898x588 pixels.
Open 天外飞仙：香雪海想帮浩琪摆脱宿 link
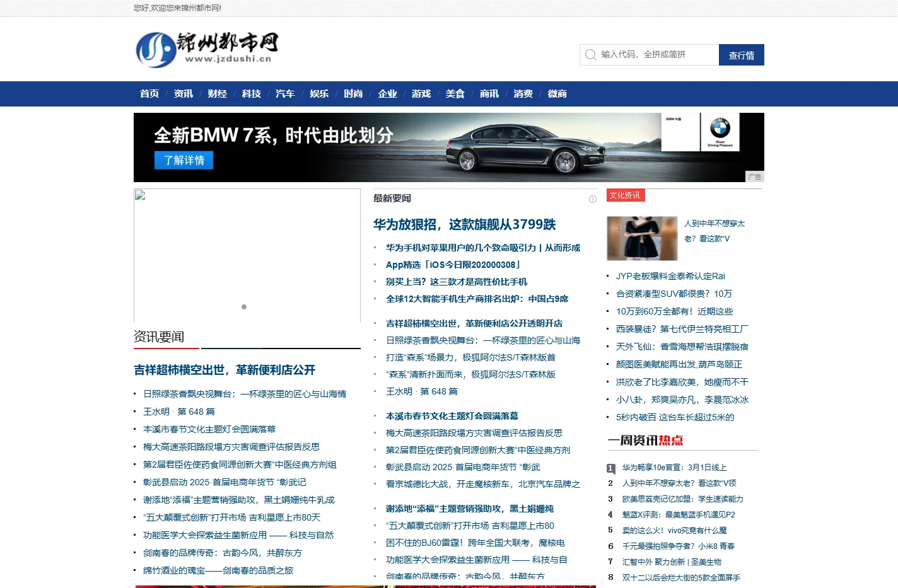[x=682, y=347]
